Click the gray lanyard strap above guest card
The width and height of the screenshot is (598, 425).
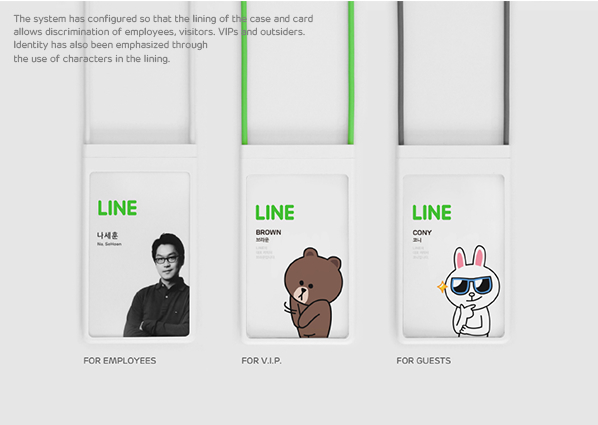(401, 72)
